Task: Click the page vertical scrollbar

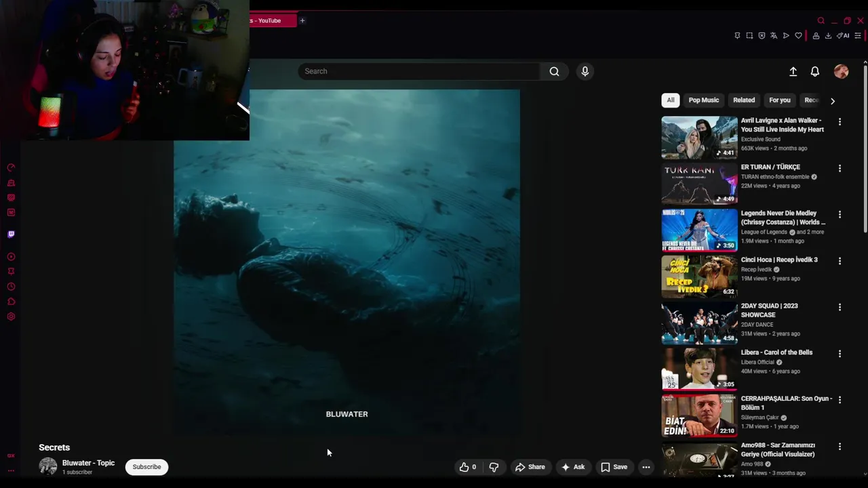Action: [865, 149]
